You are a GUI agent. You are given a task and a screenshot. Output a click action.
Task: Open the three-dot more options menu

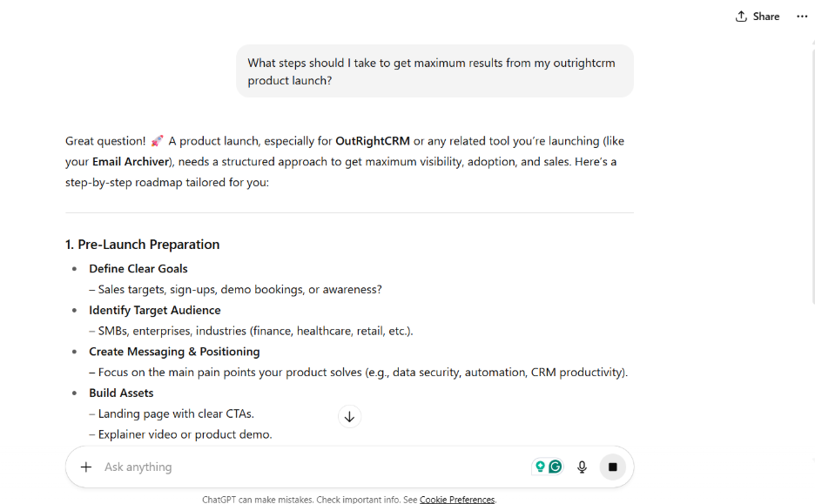[x=802, y=17]
